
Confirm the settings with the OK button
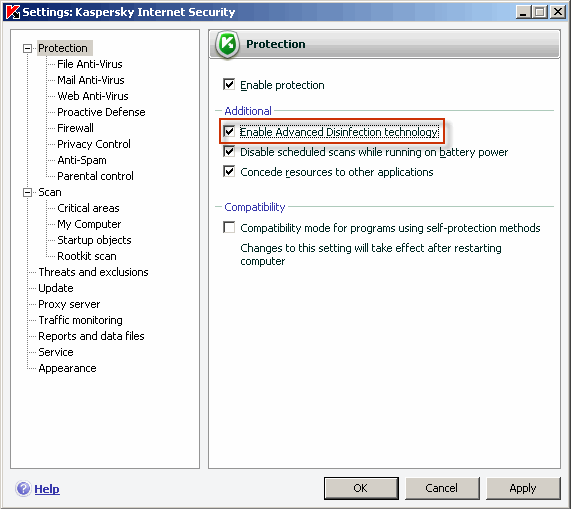coord(361,488)
